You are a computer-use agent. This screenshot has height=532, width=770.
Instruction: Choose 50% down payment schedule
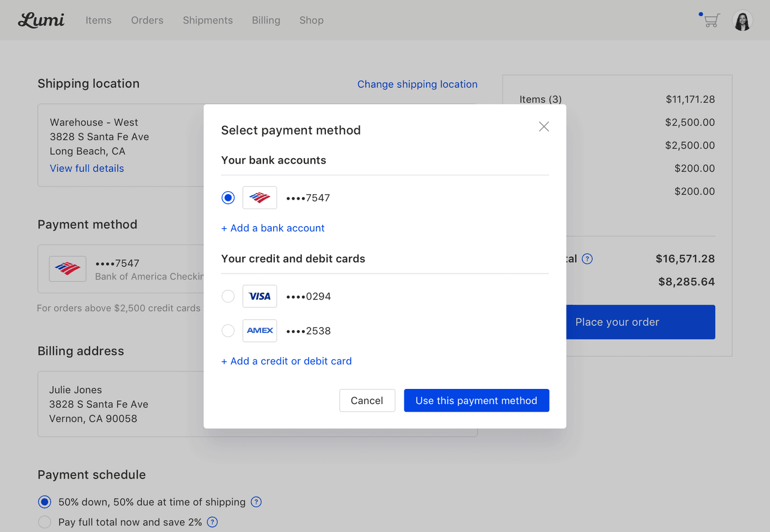tap(45, 502)
